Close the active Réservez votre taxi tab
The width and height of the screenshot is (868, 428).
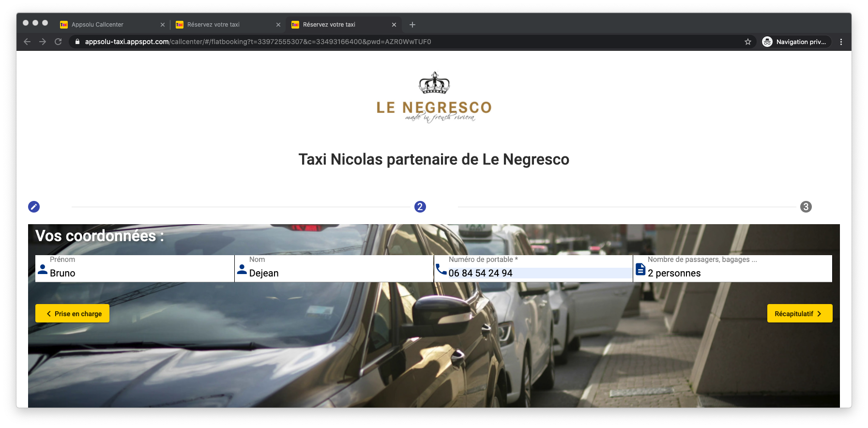pos(394,25)
